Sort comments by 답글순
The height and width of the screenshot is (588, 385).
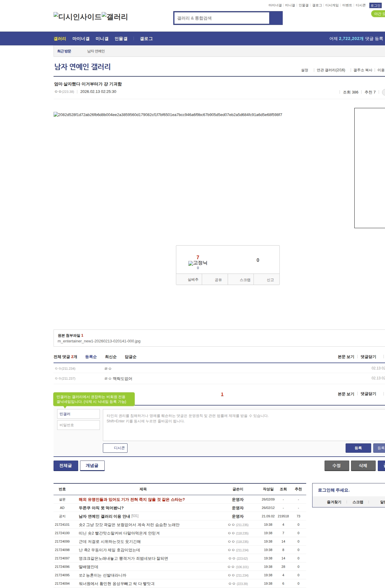(131, 357)
